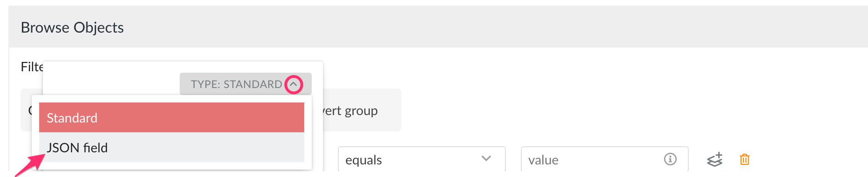Click the word 'equals' in the operator box
This screenshot has height=177, width=868.
coord(364,160)
